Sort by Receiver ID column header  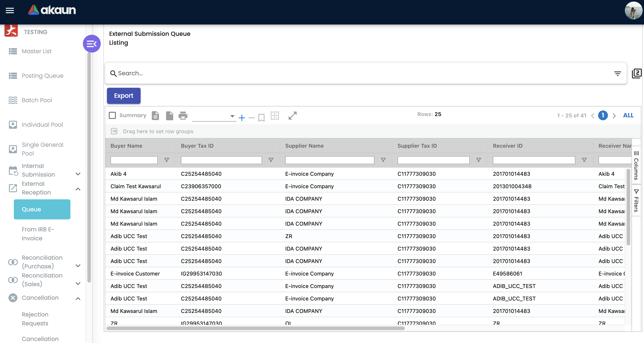pos(507,146)
